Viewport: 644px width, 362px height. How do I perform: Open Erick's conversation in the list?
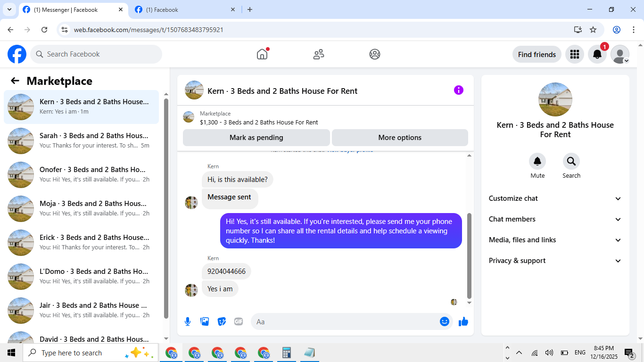81,243
